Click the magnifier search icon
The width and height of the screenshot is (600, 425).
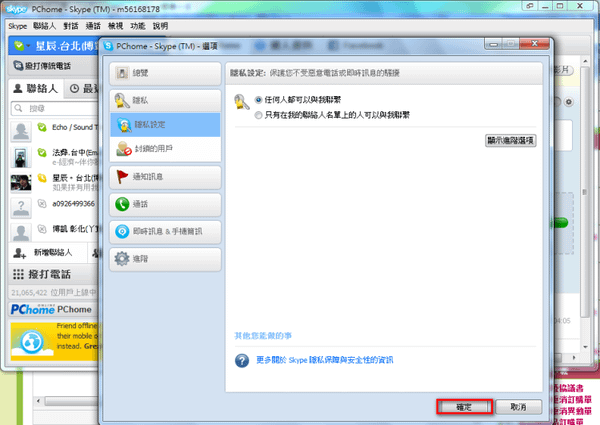point(18,109)
